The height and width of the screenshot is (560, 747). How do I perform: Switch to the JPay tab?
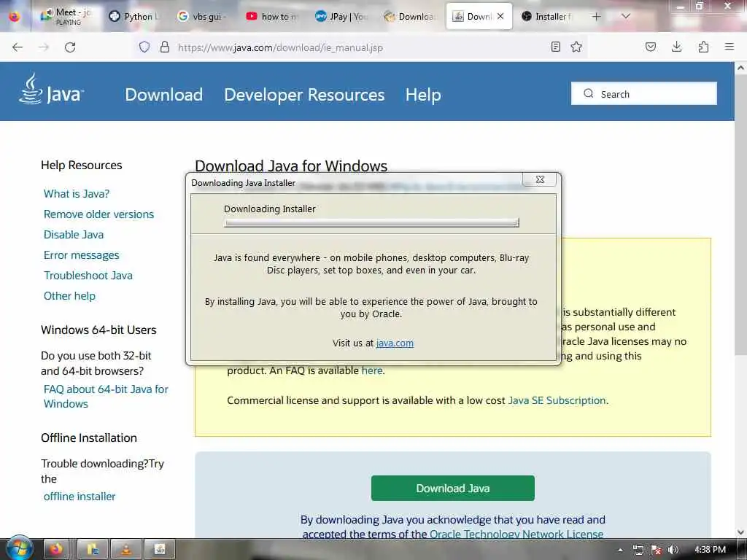click(341, 16)
